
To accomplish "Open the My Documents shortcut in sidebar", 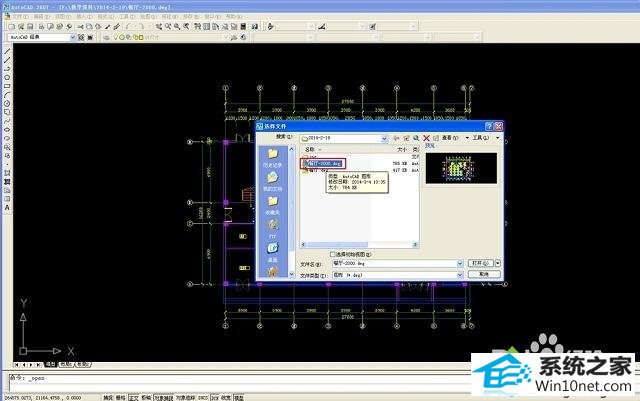I will tap(273, 182).
